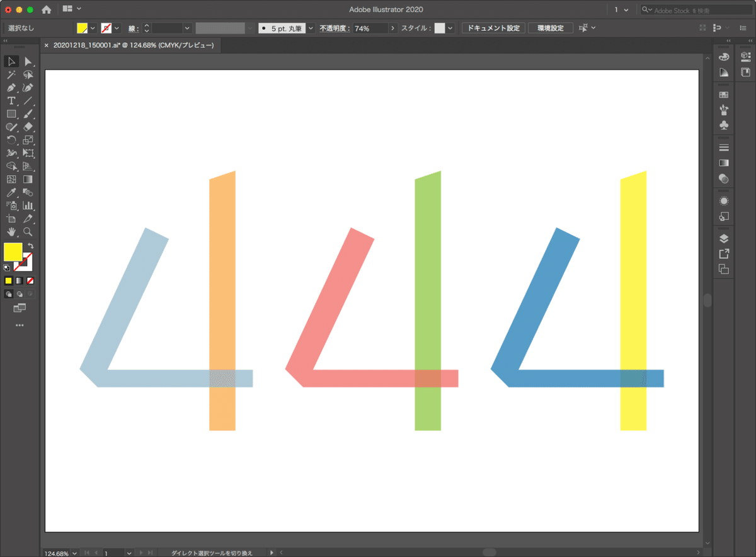Change screen mode

(20, 308)
